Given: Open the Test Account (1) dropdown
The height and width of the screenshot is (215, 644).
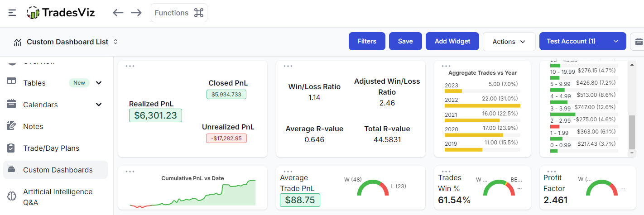Looking at the screenshot, I should 582,41.
